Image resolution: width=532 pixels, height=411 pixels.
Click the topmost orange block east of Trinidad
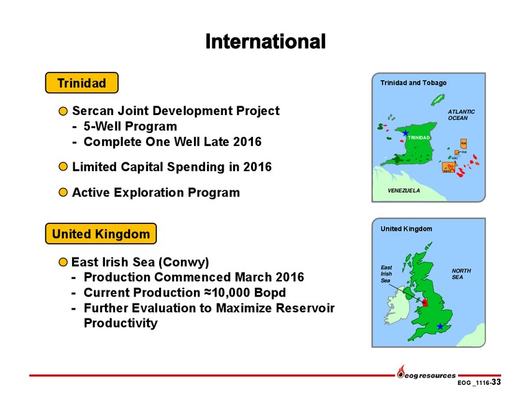(x=463, y=143)
